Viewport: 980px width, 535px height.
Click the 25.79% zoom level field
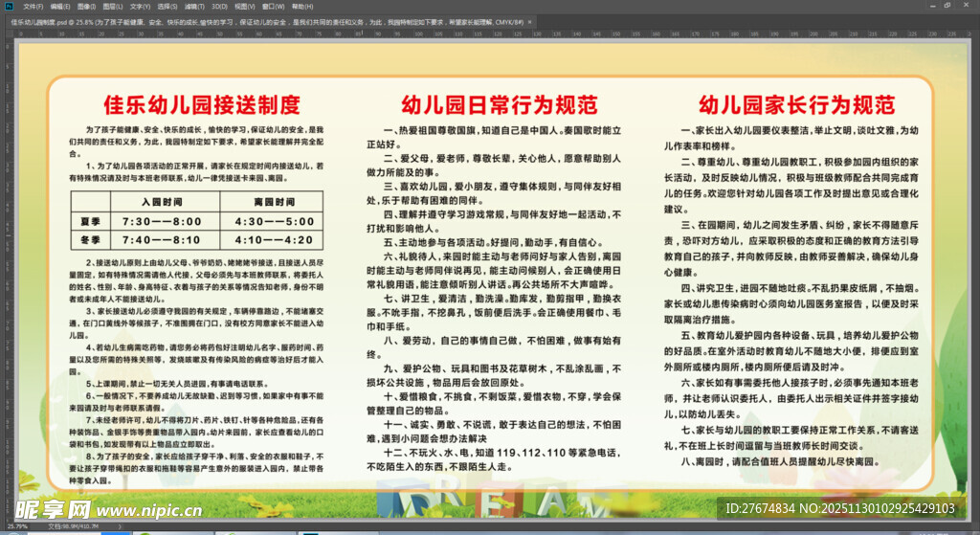(17, 526)
